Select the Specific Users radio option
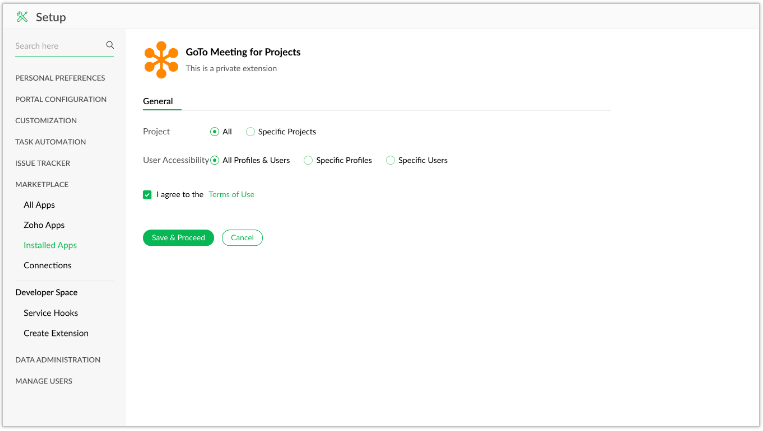The height and width of the screenshot is (431, 763). coord(390,160)
